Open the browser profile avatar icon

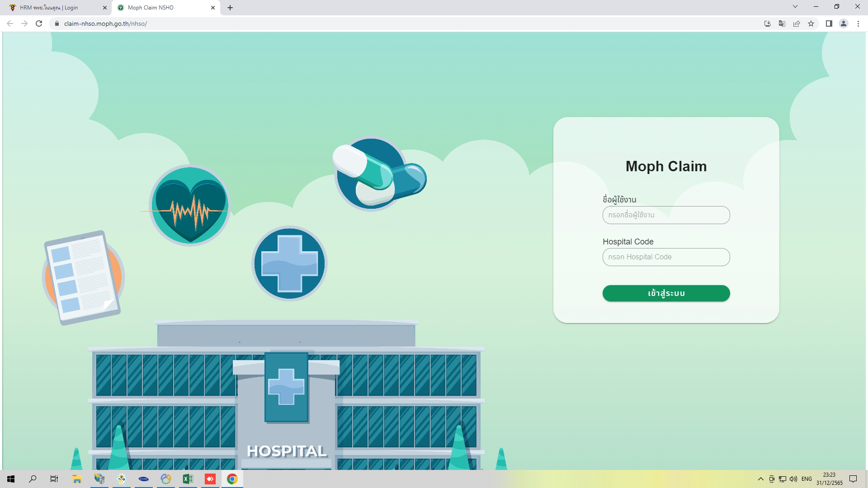(843, 23)
